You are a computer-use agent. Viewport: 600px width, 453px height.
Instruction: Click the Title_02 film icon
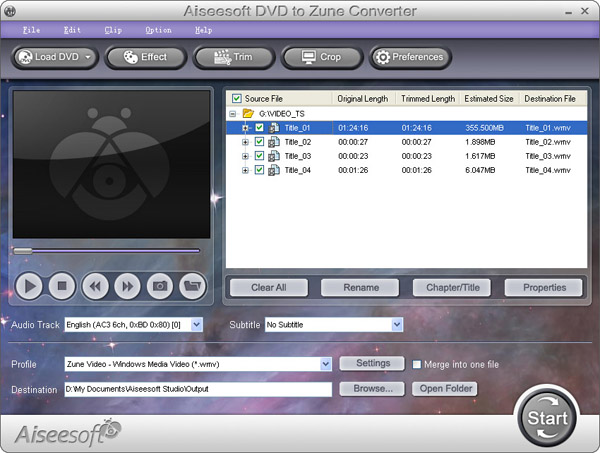[x=273, y=142]
